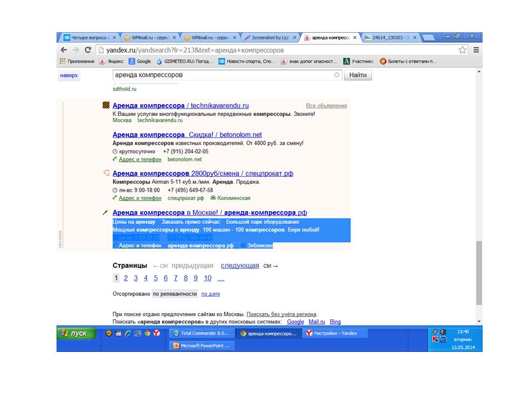Open a new tab with the tab strip button
This screenshot has height=399, width=532.
point(428,38)
